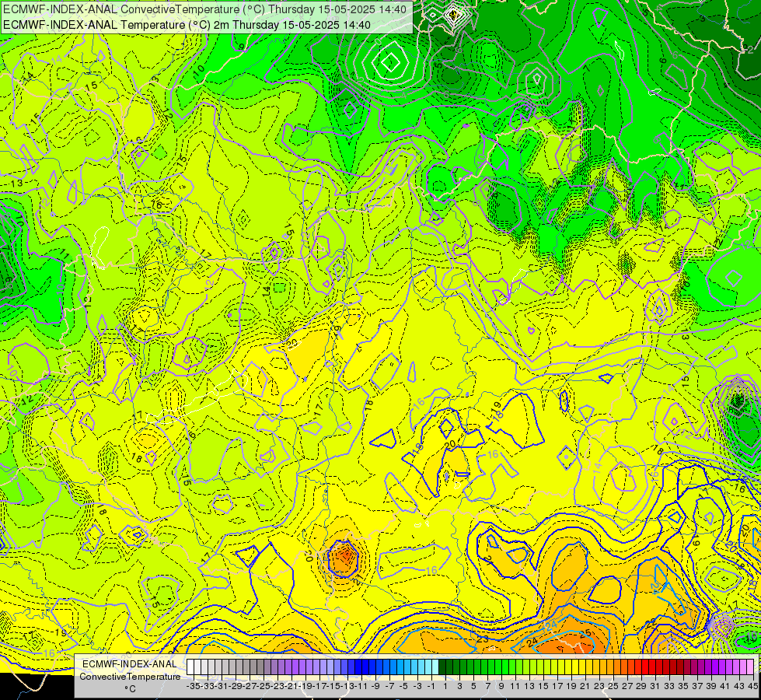Viewport: 761px width, 700px height.
Task: Click the legend title 'ECMWF-INDEX-ANAL'
Action: click(x=130, y=664)
